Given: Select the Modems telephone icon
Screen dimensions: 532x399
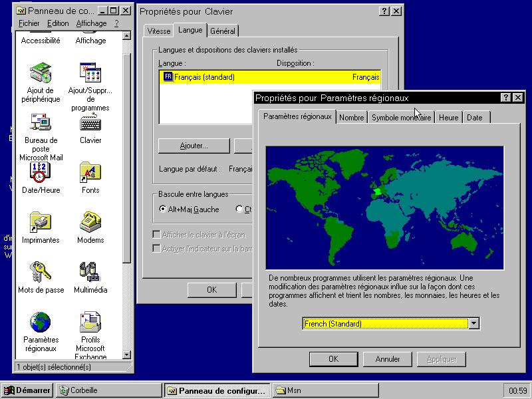Looking at the screenshot, I should point(90,222).
